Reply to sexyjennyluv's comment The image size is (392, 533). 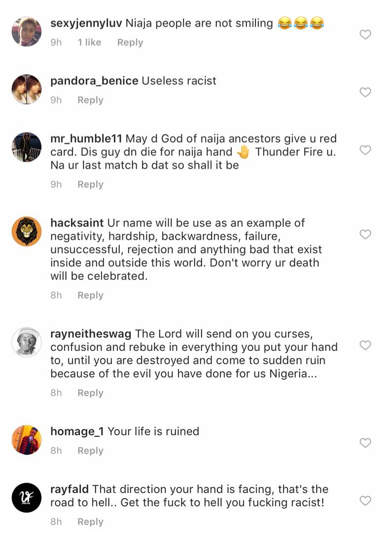pyautogui.click(x=130, y=42)
